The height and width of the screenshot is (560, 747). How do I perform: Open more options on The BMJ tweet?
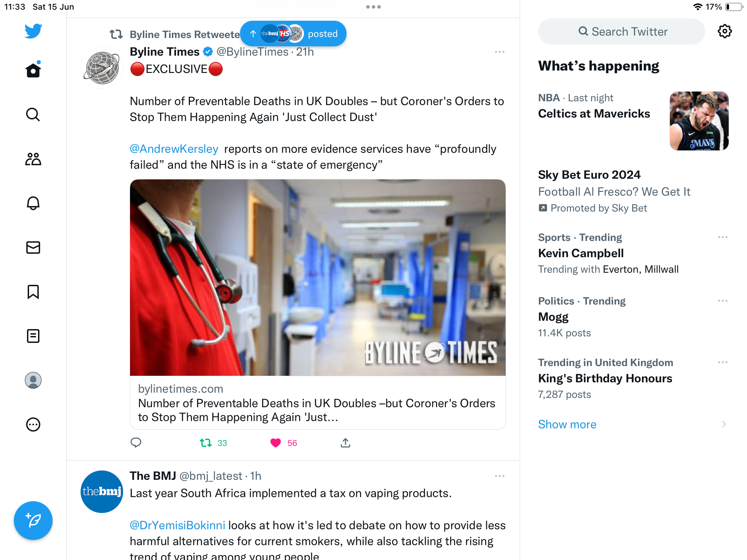(x=499, y=476)
